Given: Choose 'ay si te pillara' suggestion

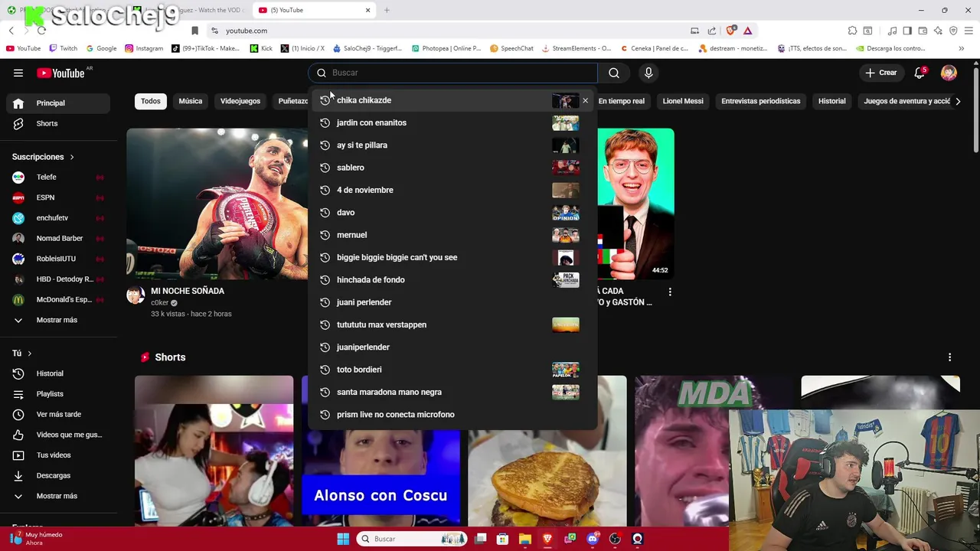Looking at the screenshot, I should pyautogui.click(x=452, y=145).
